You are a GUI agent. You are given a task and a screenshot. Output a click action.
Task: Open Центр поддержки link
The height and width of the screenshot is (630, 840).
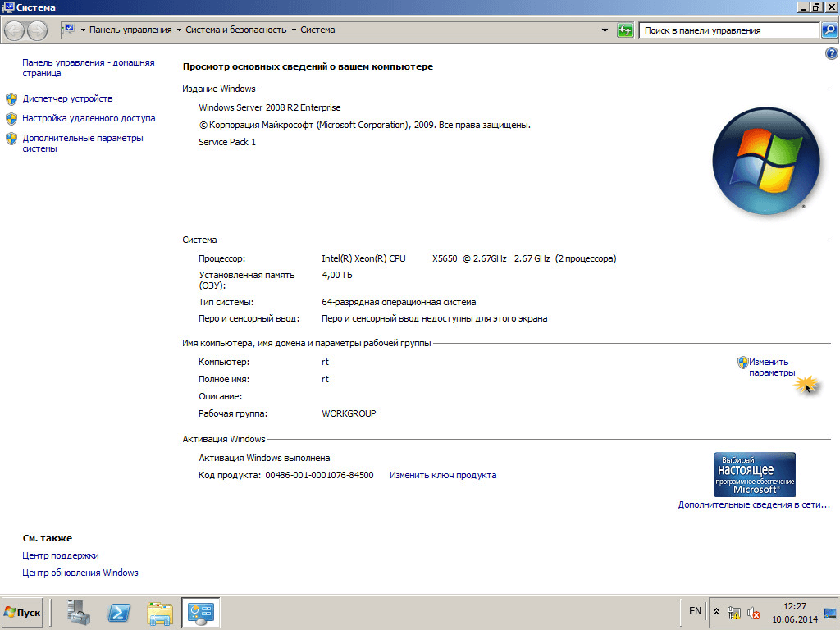[61, 555]
